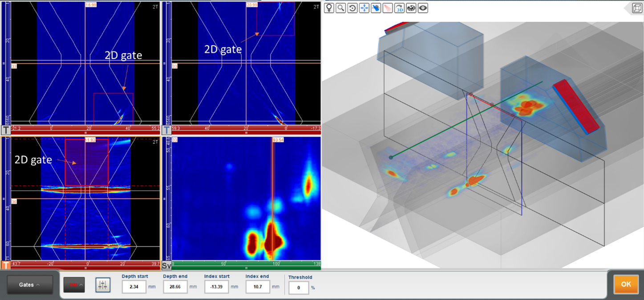
Task: Activate the 3D rotation tool
Action: coord(352,8)
